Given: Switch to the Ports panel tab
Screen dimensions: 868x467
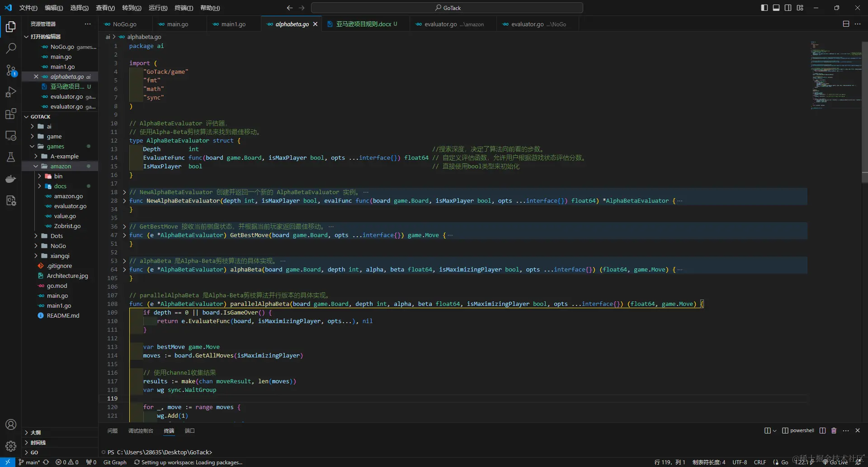Looking at the screenshot, I should pyautogui.click(x=189, y=431).
